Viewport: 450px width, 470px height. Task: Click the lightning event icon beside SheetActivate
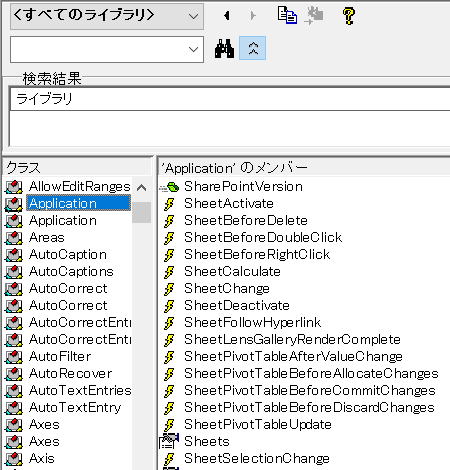169,204
